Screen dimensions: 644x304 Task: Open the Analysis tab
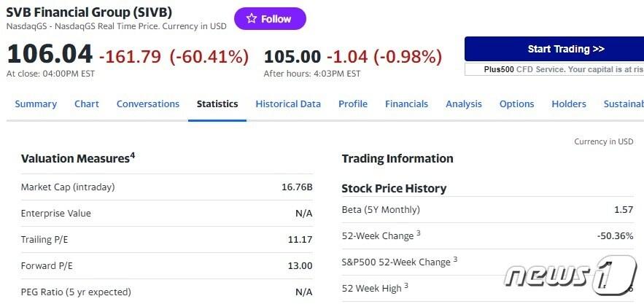pos(464,104)
